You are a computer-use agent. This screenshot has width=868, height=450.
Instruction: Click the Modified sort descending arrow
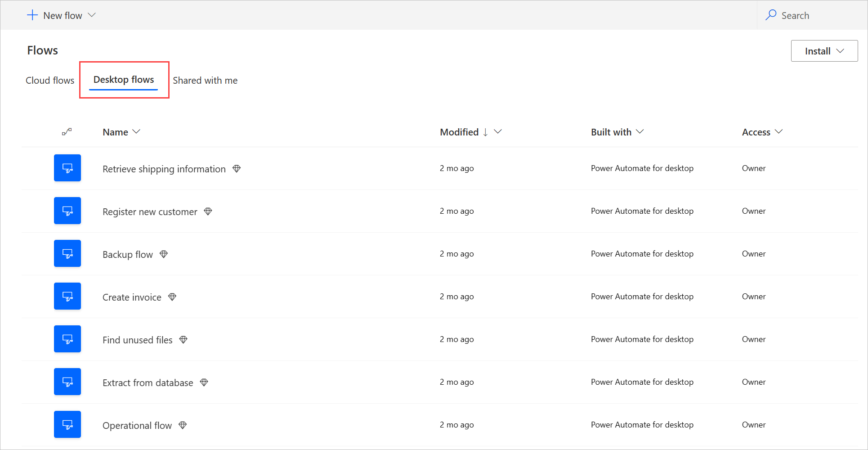pyautogui.click(x=486, y=132)
